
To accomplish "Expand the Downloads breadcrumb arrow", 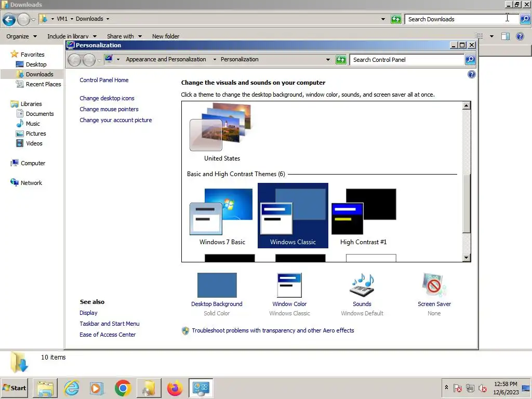I will [x=108, y=19].
